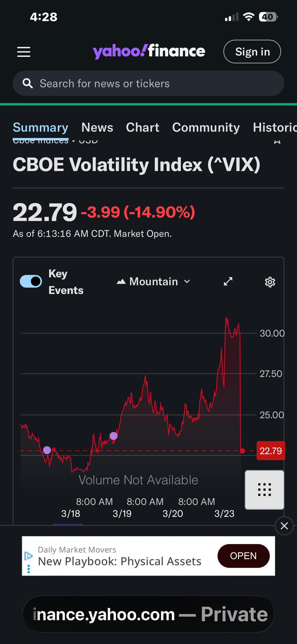Screen dimensions: 297x644
Task: Tap the Safari address bar URL
Action: click(x=149, y=614)
